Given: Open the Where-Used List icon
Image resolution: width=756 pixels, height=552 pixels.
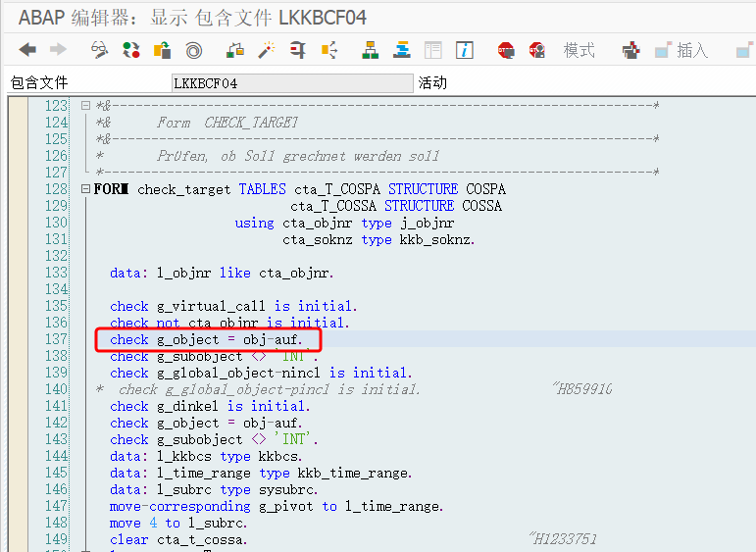Looking at the screenshot, I should [329, 50].
